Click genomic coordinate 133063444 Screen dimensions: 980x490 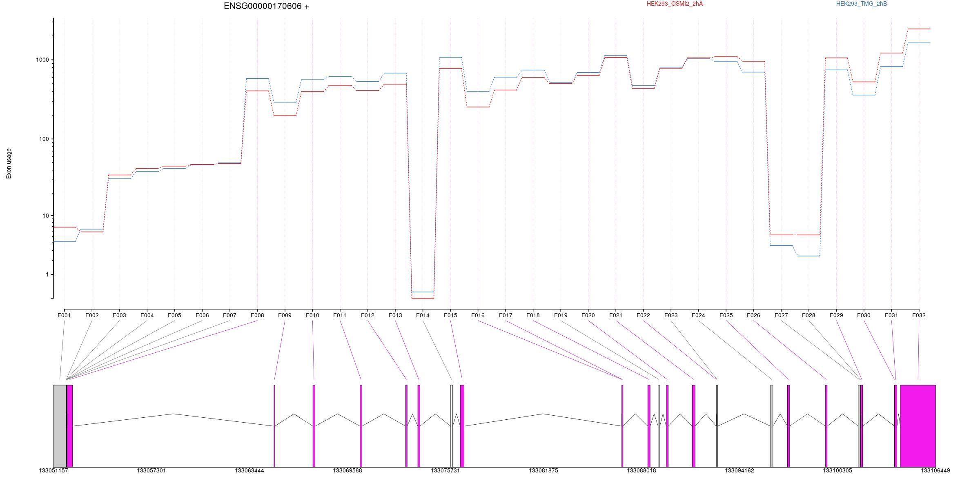249,470
